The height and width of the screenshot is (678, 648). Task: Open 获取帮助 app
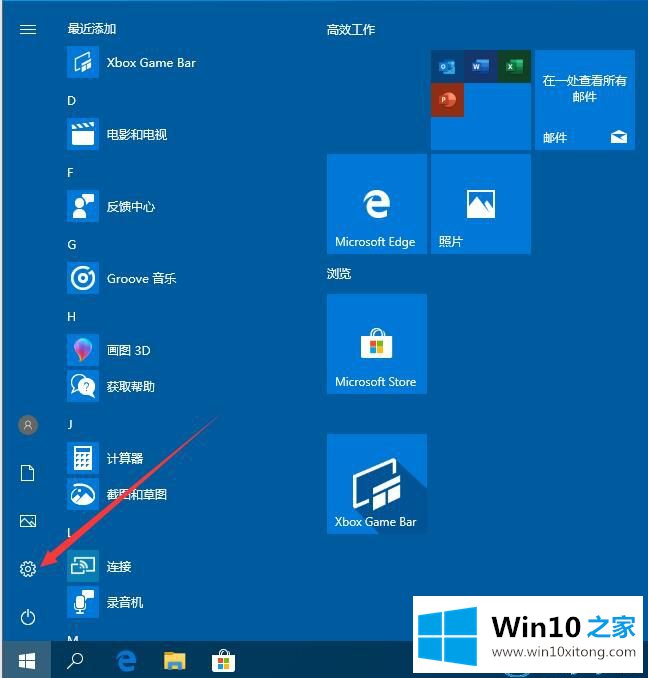pyautogui.click(x=111, y=386)
